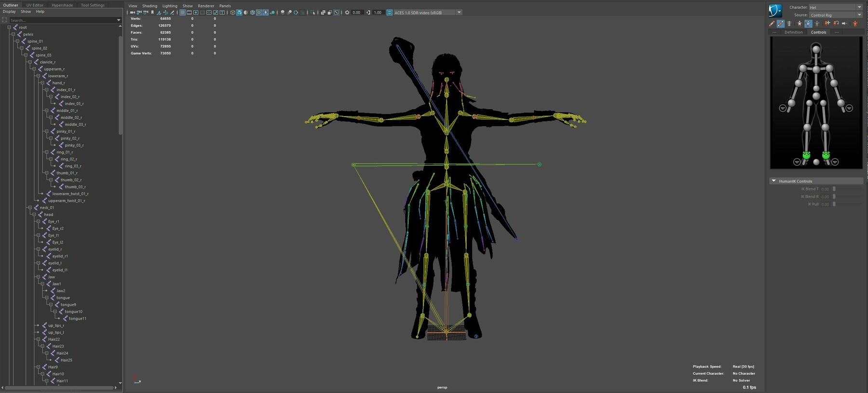Select the head effector on character figure
The height and width of the screenshot is (393, 868).
(816, 49)
